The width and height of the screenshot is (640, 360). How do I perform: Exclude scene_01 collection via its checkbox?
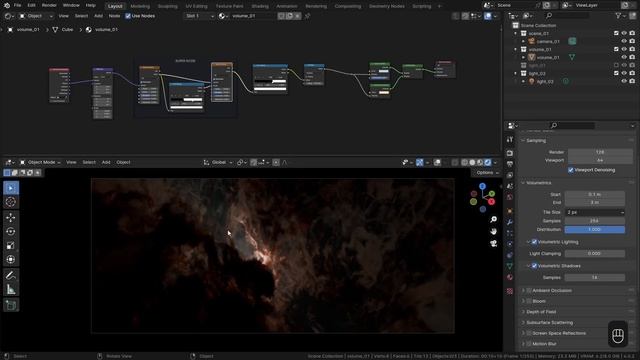click(616, 33)
